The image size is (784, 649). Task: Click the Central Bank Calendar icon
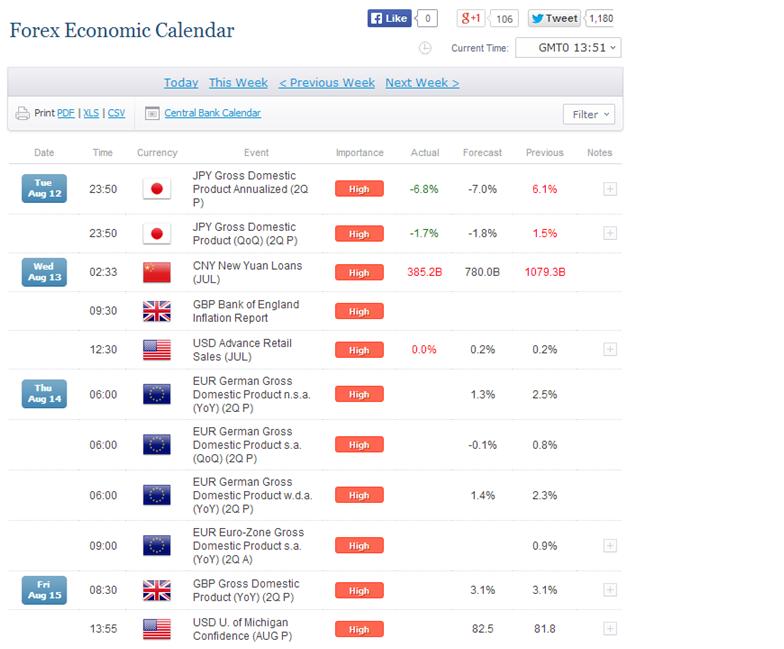pos(152,114)
